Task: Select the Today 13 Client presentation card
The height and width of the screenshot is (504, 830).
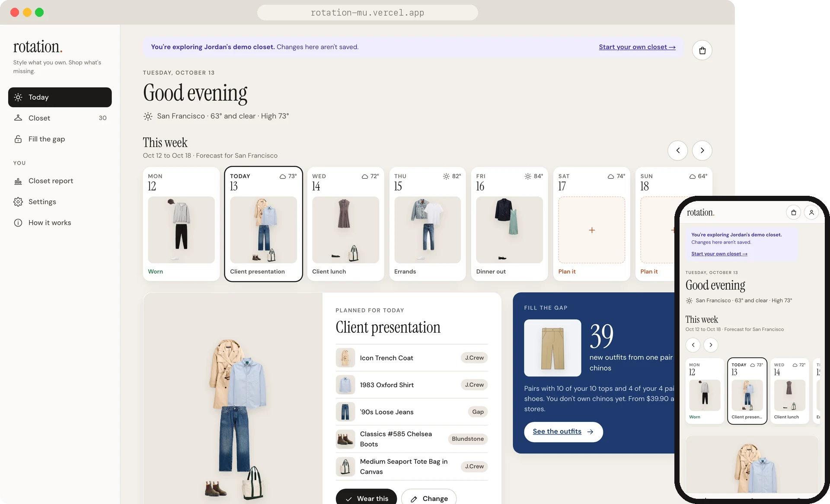Action: (263, 224)
